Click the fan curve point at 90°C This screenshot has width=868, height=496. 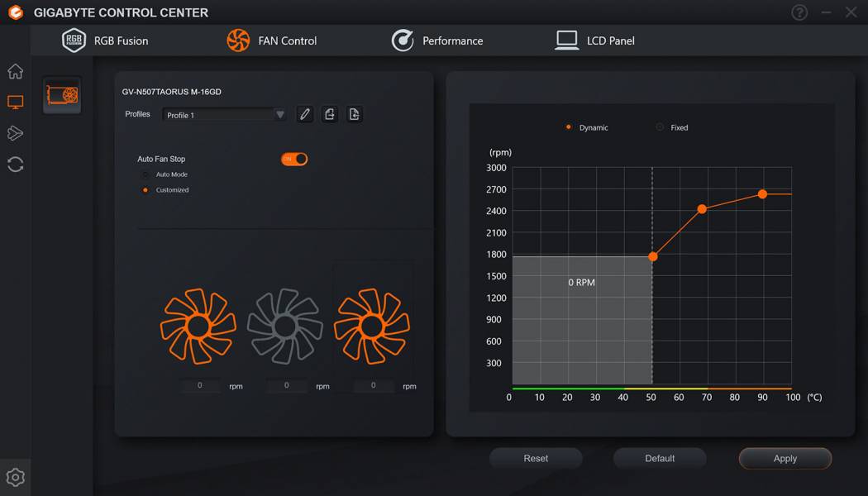click(762, 194)
